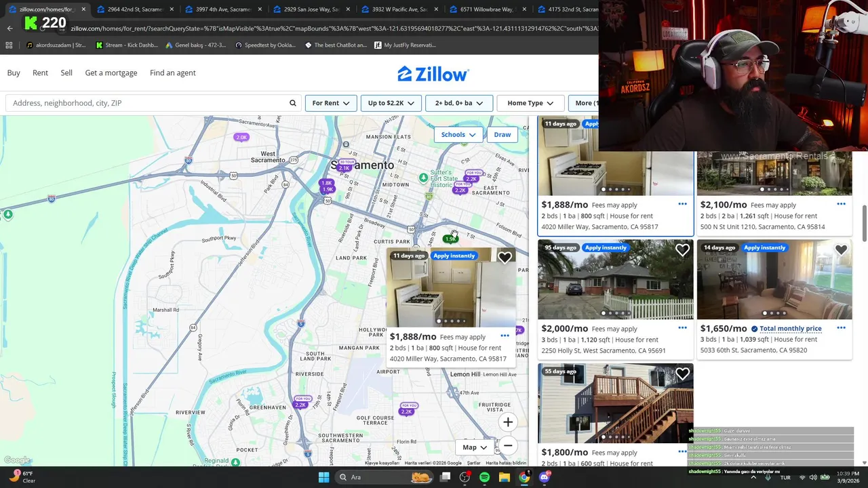Open 500 N St Unit 1210 listing address

[763, 226]
